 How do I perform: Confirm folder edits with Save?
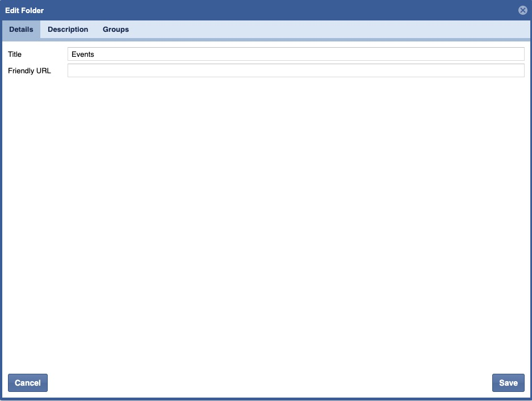point(508,383)
